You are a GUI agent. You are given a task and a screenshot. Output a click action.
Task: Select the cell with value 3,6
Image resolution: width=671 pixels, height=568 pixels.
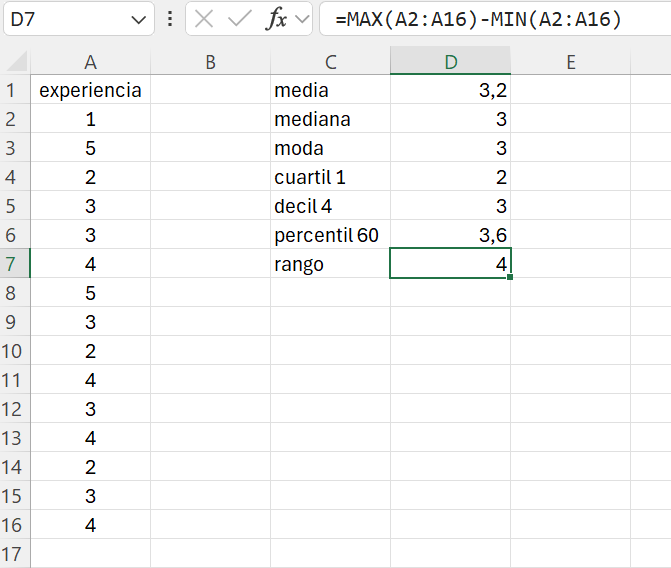coord(450,236)
